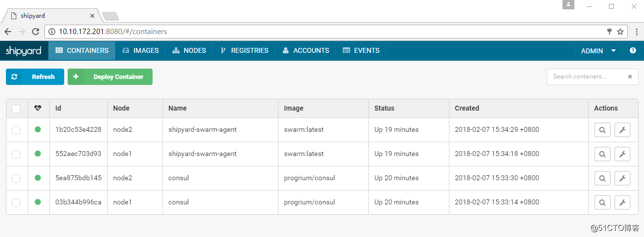Inspect container 1b20c53e4228 with magnifier icon
The image size is (644, 237).
coord(602,130)
